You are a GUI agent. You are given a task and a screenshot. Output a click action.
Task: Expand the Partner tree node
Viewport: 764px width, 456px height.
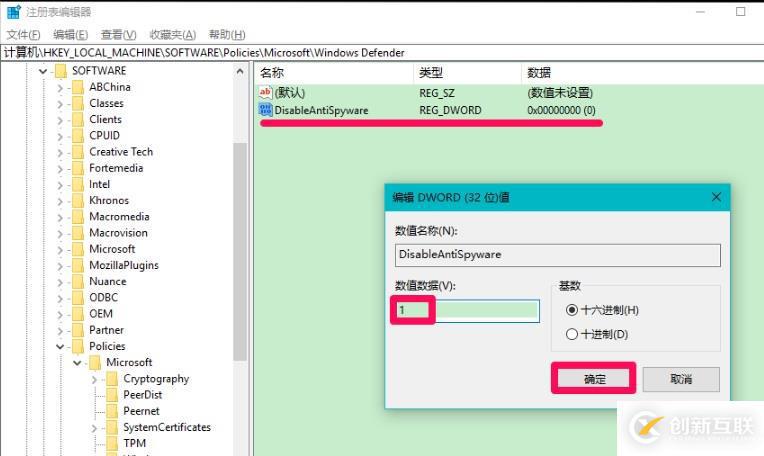(x=60, y=331)
